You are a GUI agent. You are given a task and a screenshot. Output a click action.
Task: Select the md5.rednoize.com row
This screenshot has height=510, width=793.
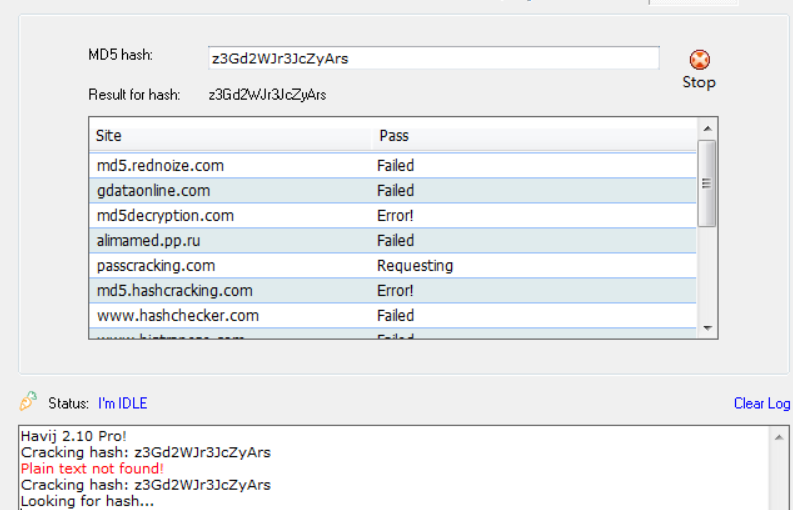tap(392, 165)
